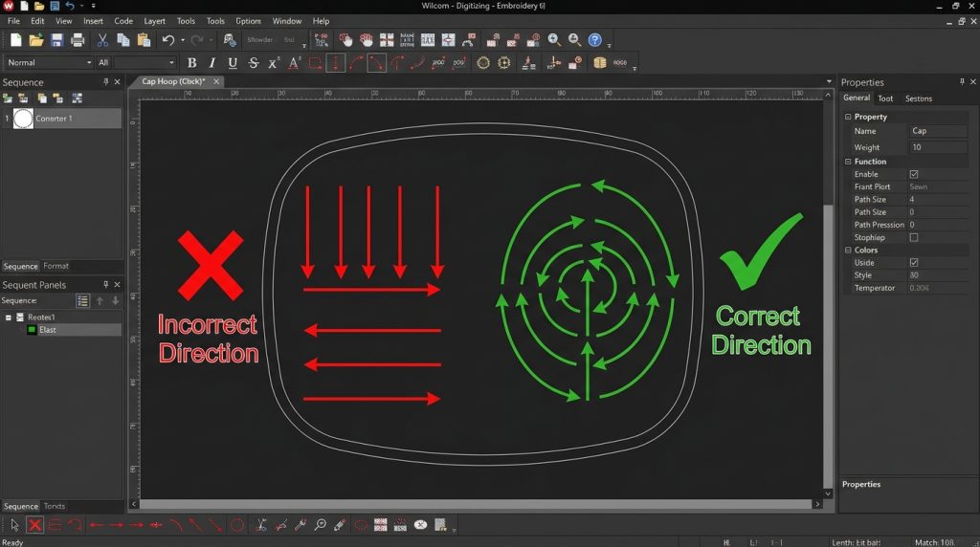Close the Cap Hoop document tab

pyautogui.click(x=216, y=81)
